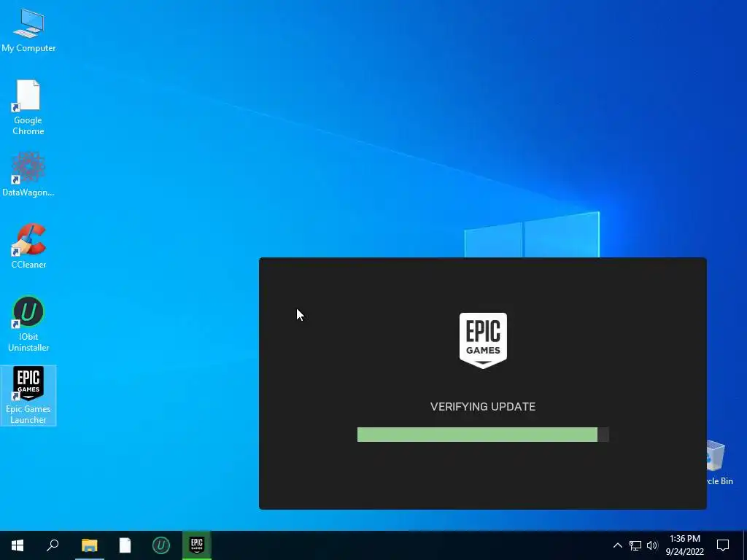Select the IObit Uninstaller desktop shortcut

coord(28,324)
